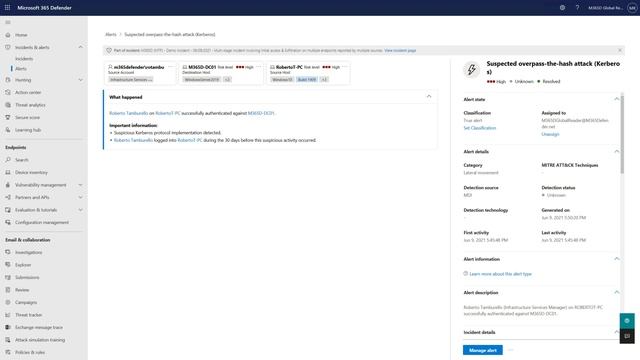
Task: Collapse the Alert description section
Action: 616,293
